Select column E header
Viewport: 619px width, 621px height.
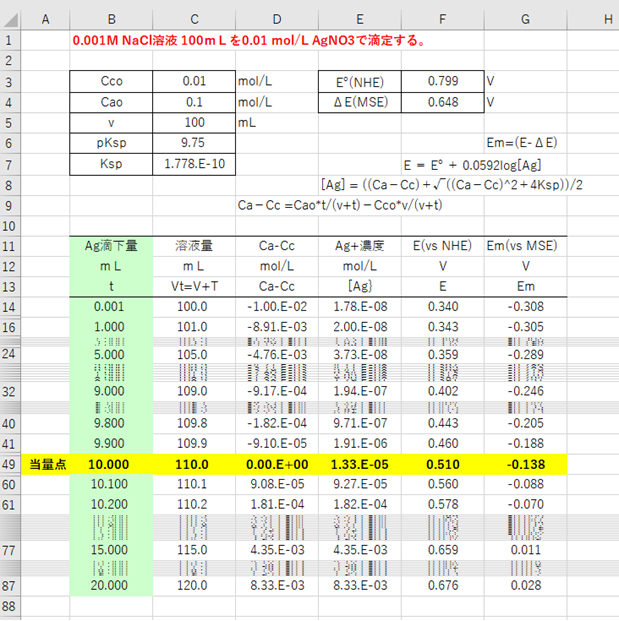360,19
